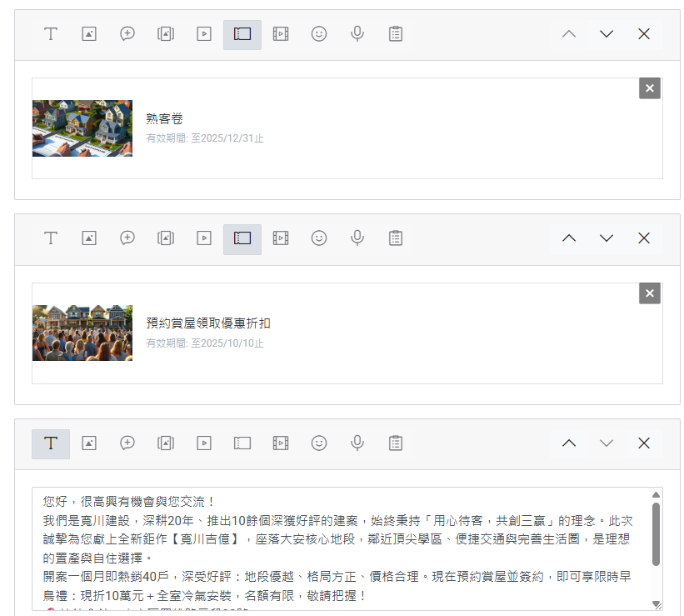Remove the 熟客卷 coupon using the gray X button
This screenshot has height=616, width=684.
[x=650, y=88]
